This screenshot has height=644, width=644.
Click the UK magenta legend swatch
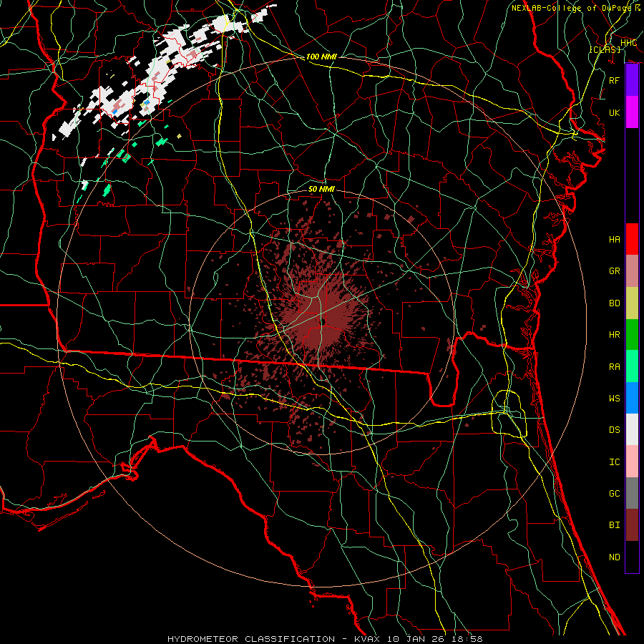coord(632,112)
